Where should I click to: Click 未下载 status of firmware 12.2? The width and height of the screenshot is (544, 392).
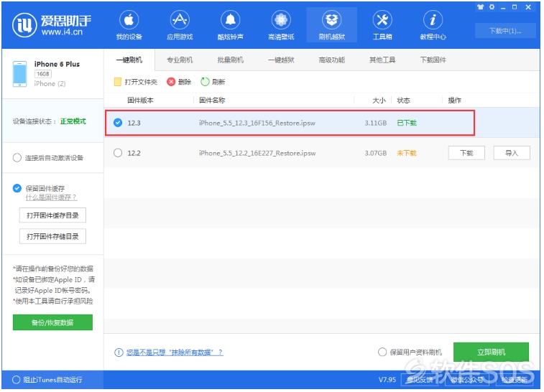click(x=407, y=153)
